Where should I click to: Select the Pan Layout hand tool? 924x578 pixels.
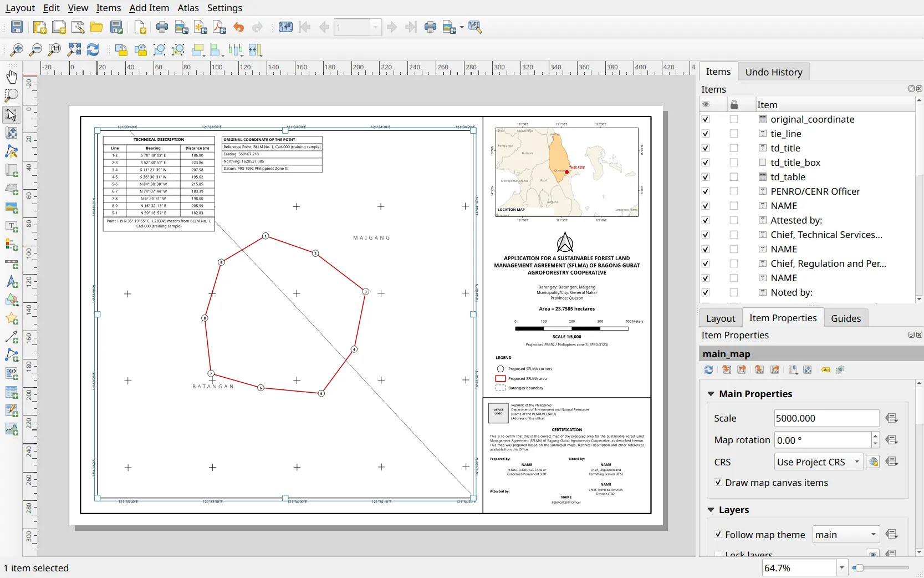[x=11, y=77]
